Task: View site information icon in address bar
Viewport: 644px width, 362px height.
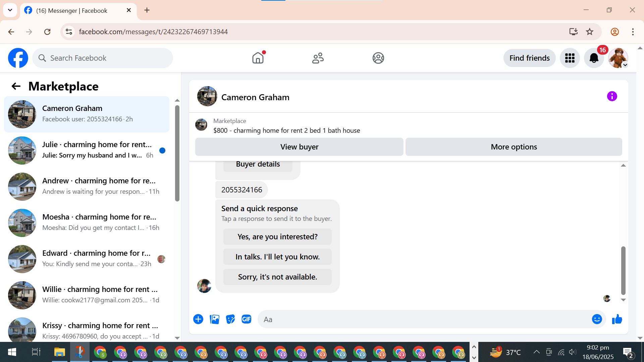Action: pyautogui.click(x=69, y=32)
